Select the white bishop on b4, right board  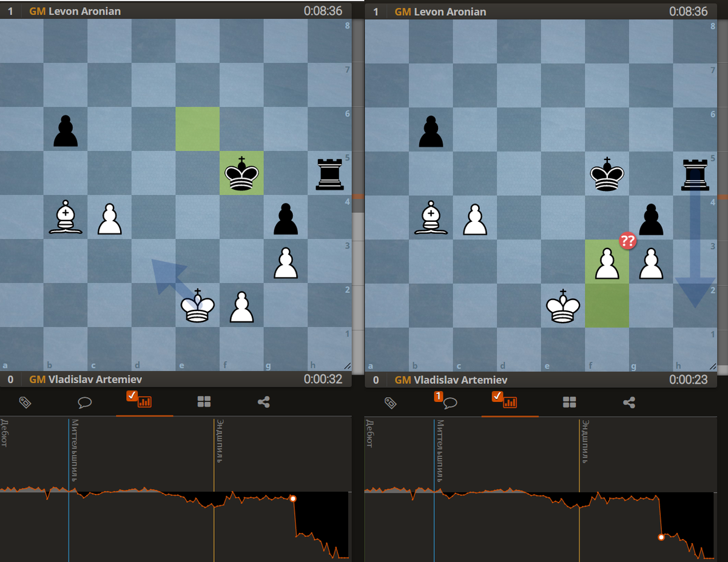[x=431, y=218]
